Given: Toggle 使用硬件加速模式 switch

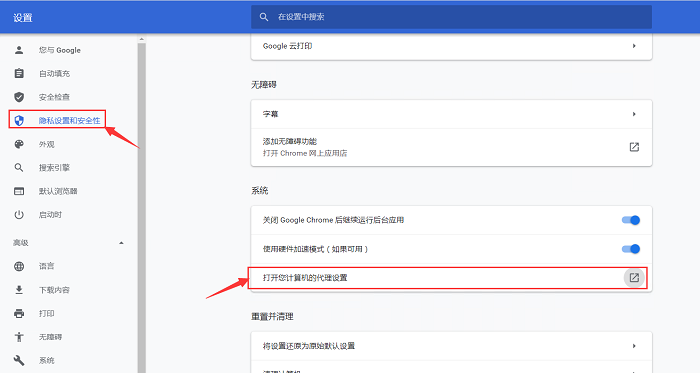Looking at the screenshot, I should click(x=631, y=249).
